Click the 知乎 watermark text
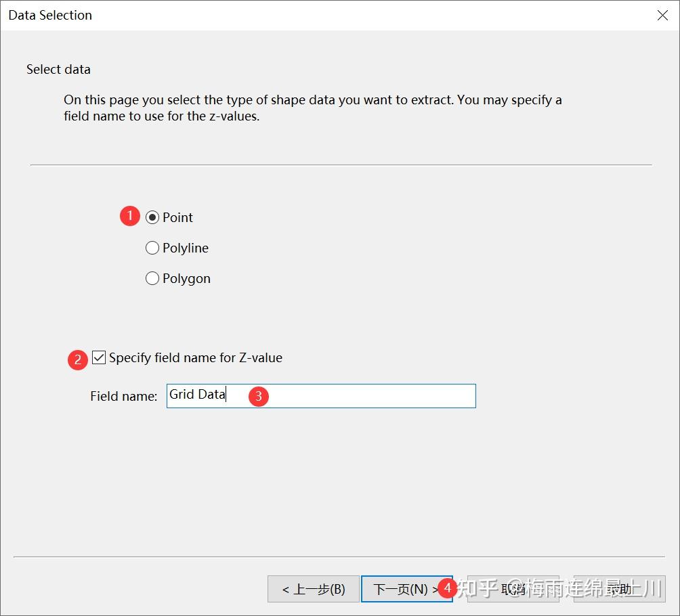The height and width of the screenshot is (616, 680). point(477,588)
